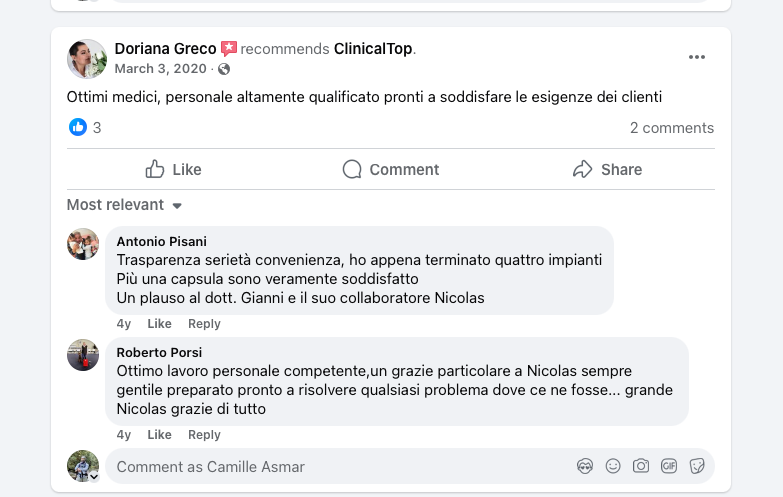Attach a photo using the camera icon

(641, 466)
